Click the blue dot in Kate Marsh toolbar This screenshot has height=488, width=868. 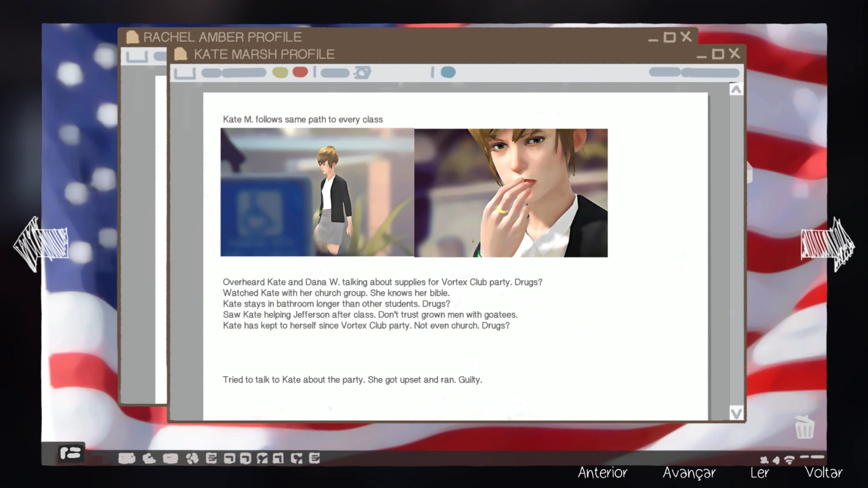click(x=448, y=72)
